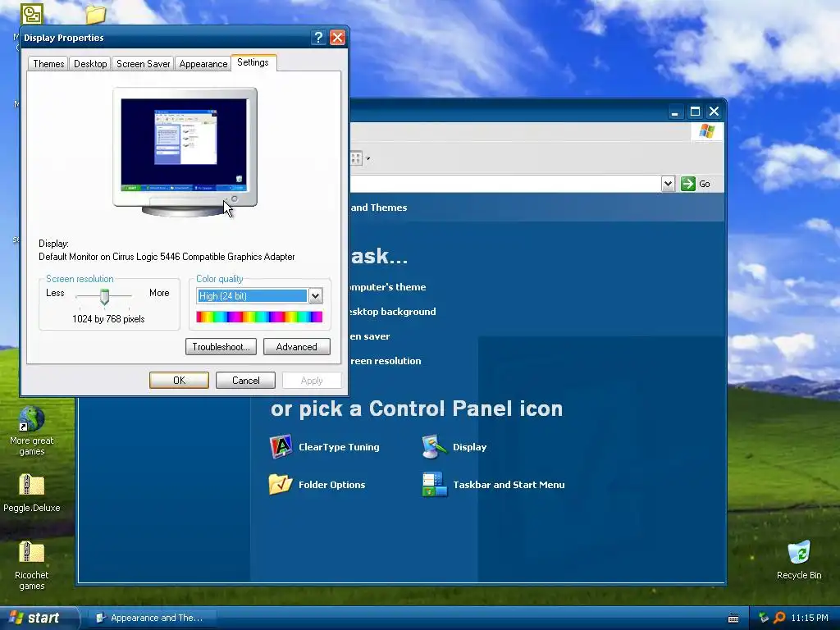Click the screen saver task link
840x630 pixels.
point(370,336)
